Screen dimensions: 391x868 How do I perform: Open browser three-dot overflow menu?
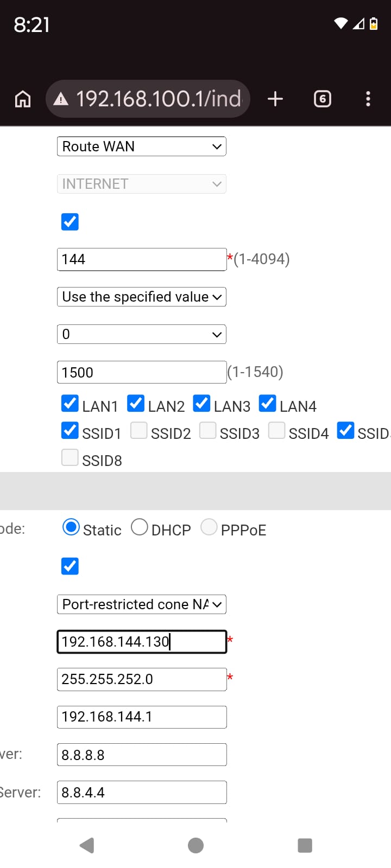tap(368, 99)
